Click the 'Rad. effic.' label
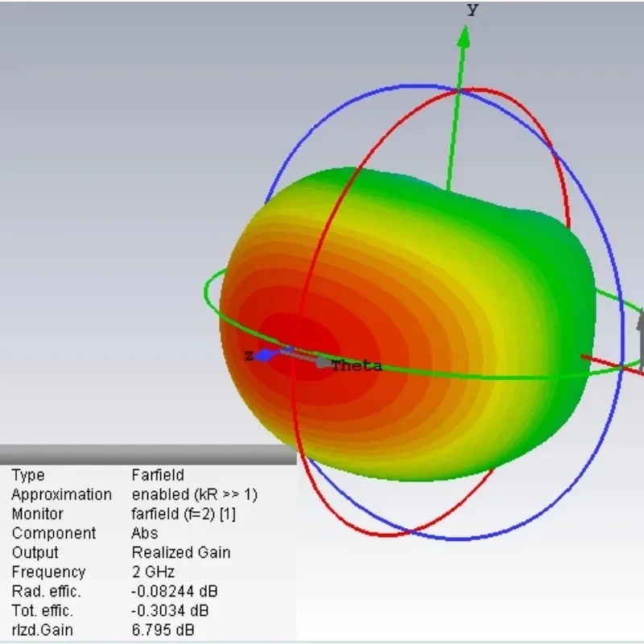 tap(47, 592)
